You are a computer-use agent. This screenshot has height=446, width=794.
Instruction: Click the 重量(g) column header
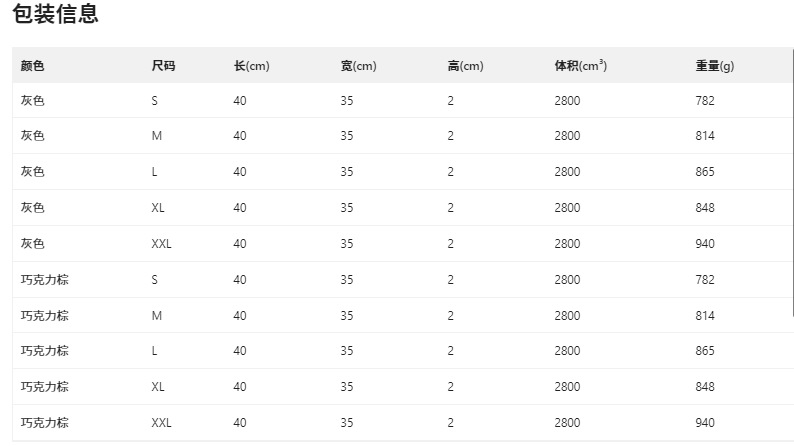714,66
